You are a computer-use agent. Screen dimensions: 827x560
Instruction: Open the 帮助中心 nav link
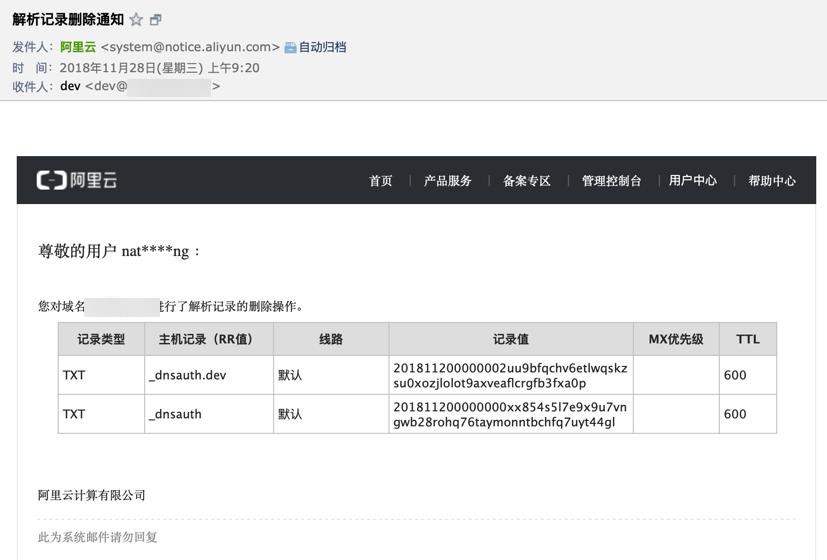(x=772, y=181)
